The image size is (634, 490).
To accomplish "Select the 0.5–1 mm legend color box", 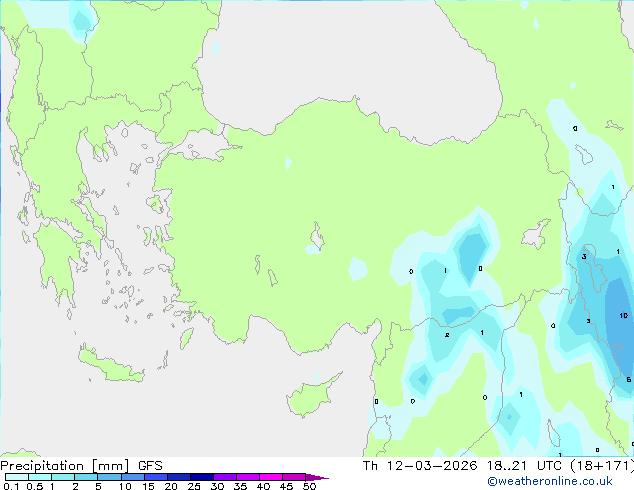I will [40, 477].
